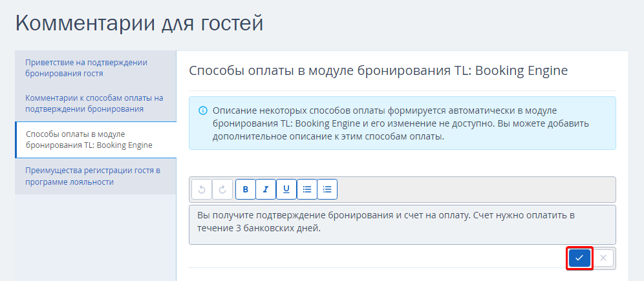This screenshot has width=644, height=281.
Task: Open "Приветствие на подтверждении бронирования гостя" tab
Action: click(96, 68)
